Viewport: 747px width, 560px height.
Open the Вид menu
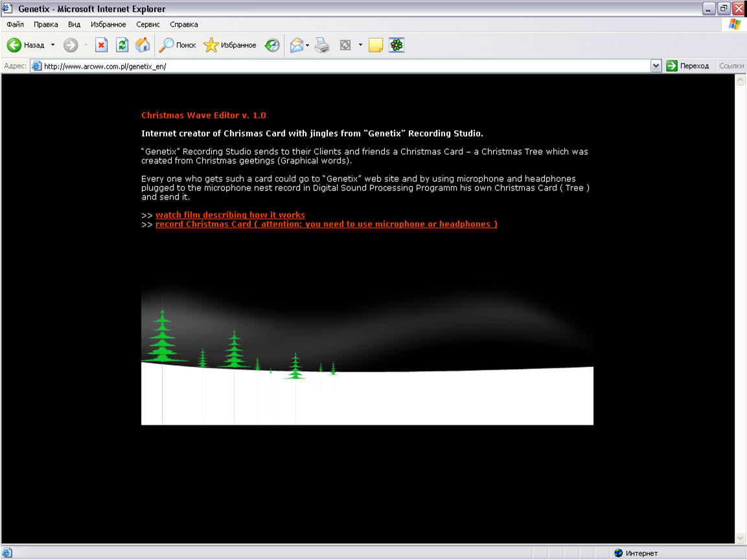coord(74,25)
